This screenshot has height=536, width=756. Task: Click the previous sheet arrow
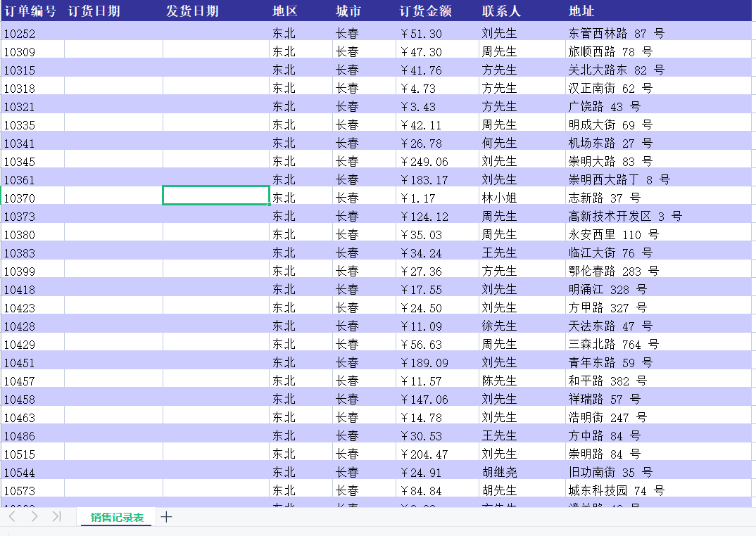12,517
